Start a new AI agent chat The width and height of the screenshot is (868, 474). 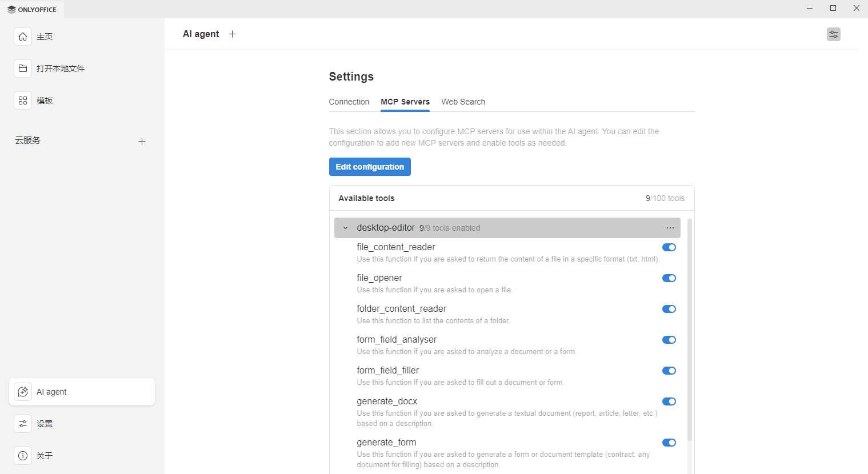[232, 34]
